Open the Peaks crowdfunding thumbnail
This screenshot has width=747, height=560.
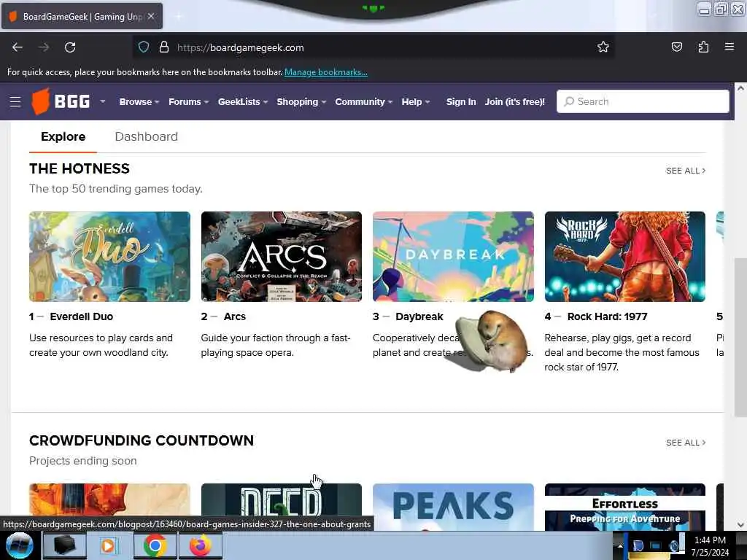point(453,507)
